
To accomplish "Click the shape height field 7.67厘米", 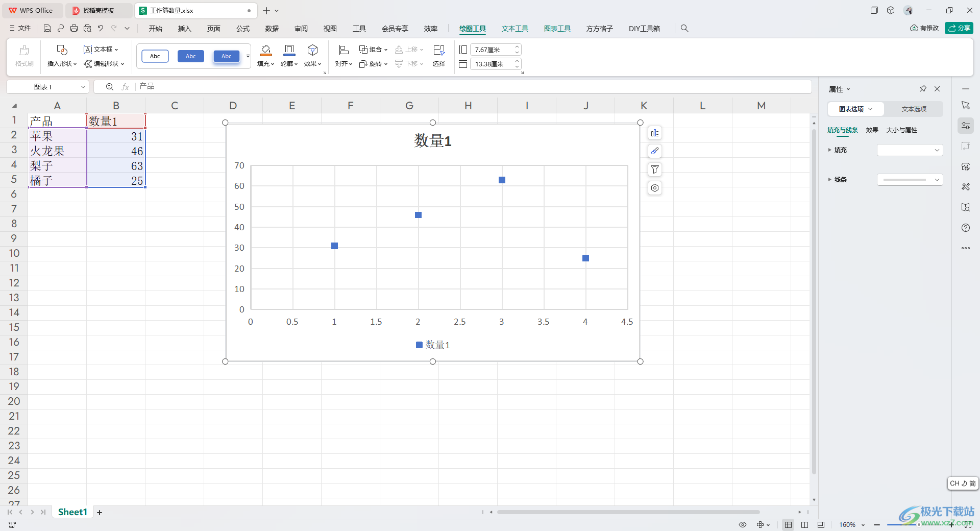I will pos(491,50).
